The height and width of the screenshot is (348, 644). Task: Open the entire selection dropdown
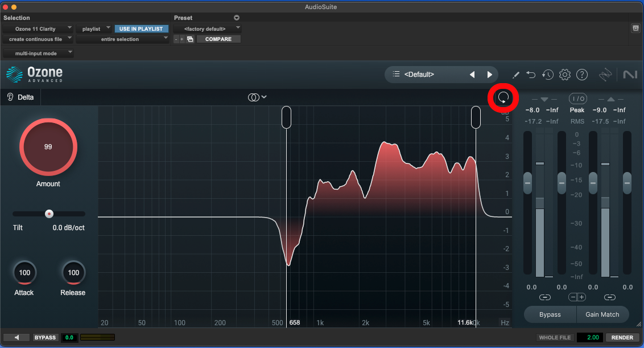pyautogui.click(x=122, y=39)
